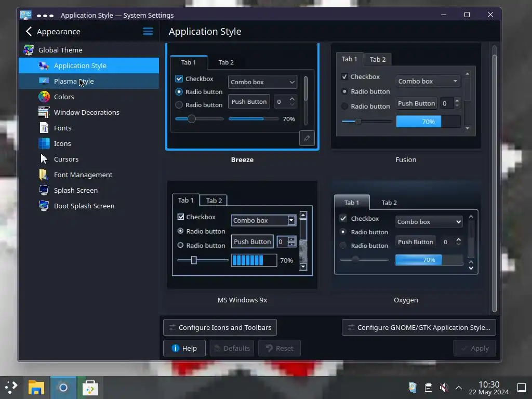Click the Font Management folder icon
Screen dimensions: 532x399
point(44,175)
